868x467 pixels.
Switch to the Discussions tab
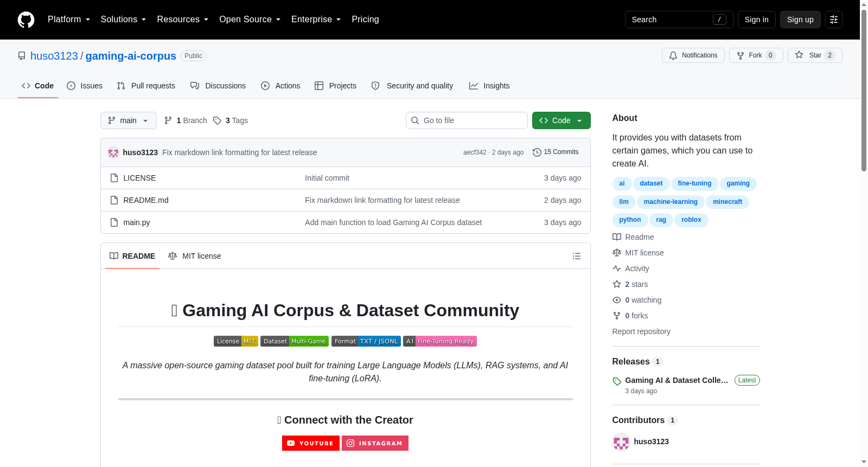218,86
